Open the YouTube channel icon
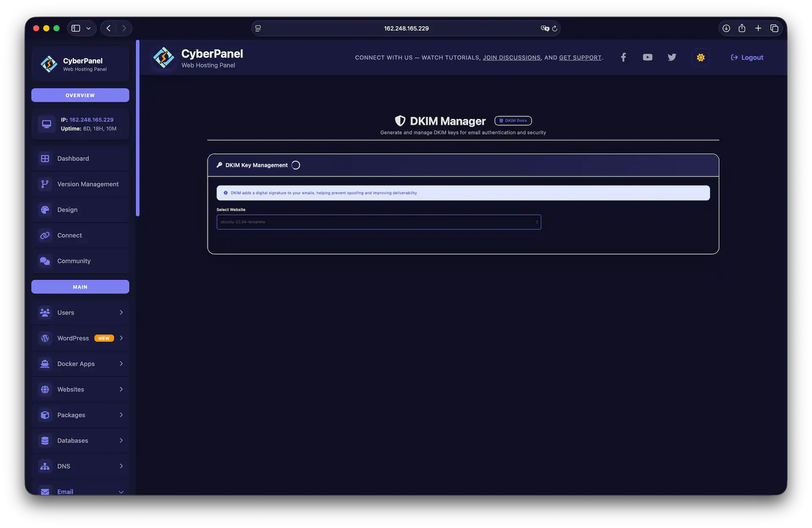This screenshot has height=528, width=812. 647,57
